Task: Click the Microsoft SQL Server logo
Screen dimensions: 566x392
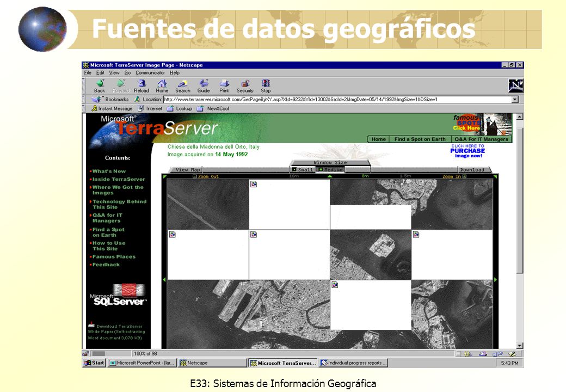Action: pyautogui.click(x=118, y=295)
